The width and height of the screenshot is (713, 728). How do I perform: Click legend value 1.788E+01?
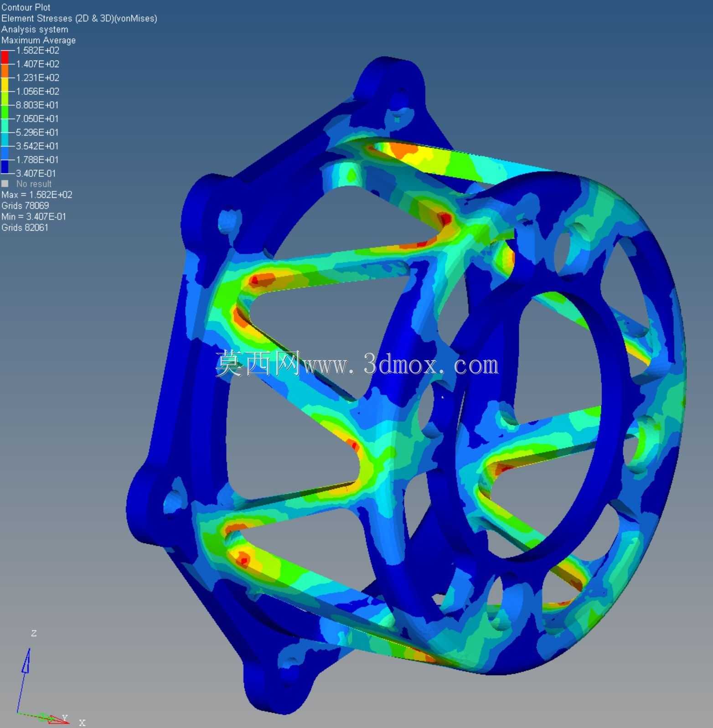(37, 160)
